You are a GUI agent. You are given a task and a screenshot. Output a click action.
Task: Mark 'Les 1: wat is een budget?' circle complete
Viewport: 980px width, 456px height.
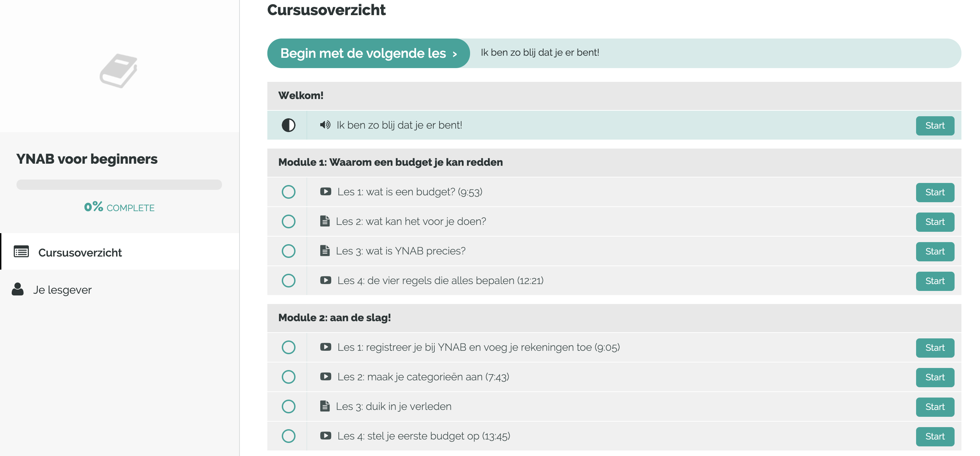click(x=288, y=192)
